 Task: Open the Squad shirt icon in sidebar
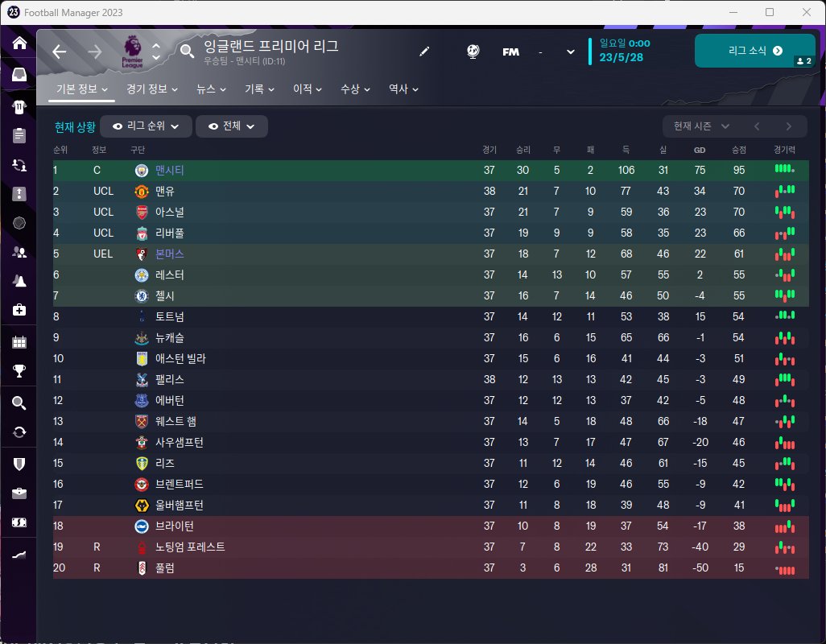(19, 105)
